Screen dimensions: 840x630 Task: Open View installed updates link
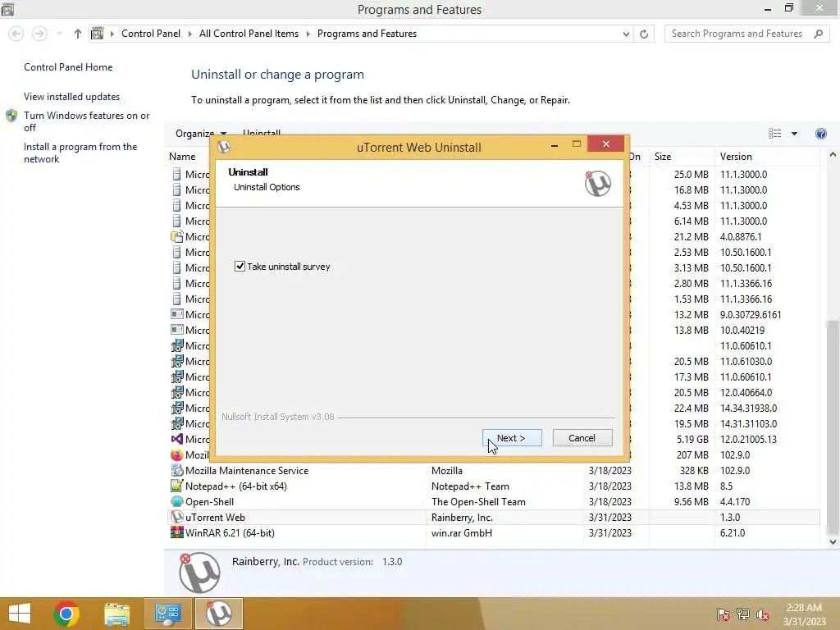click(x=72, y=97)
